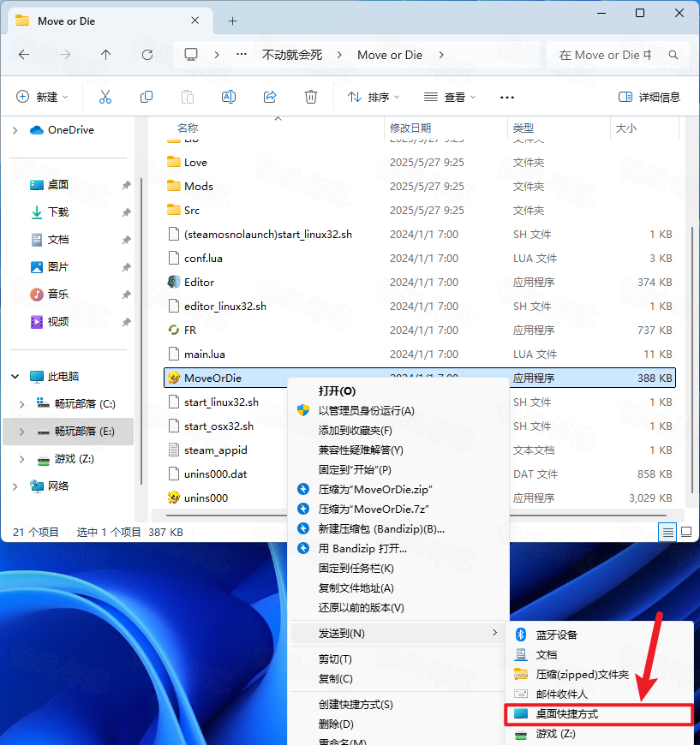Viewport: 700px width, 745px height.
Task: Expand the Z: games drive node
Action: (x=22, y=459)
